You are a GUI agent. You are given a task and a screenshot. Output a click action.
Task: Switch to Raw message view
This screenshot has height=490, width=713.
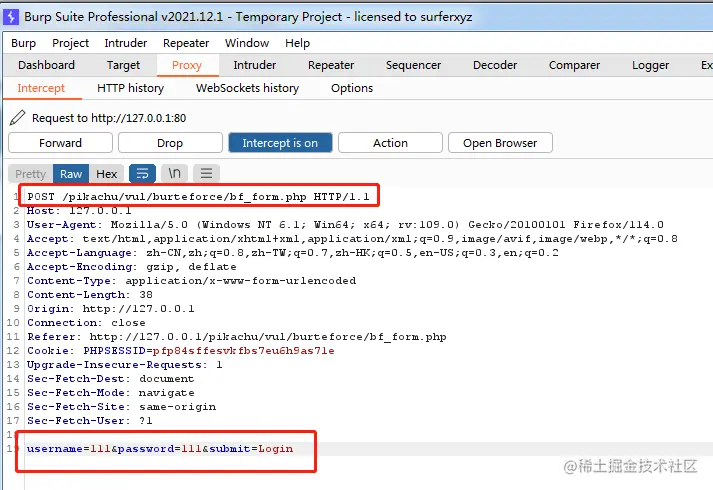(71, 174)
